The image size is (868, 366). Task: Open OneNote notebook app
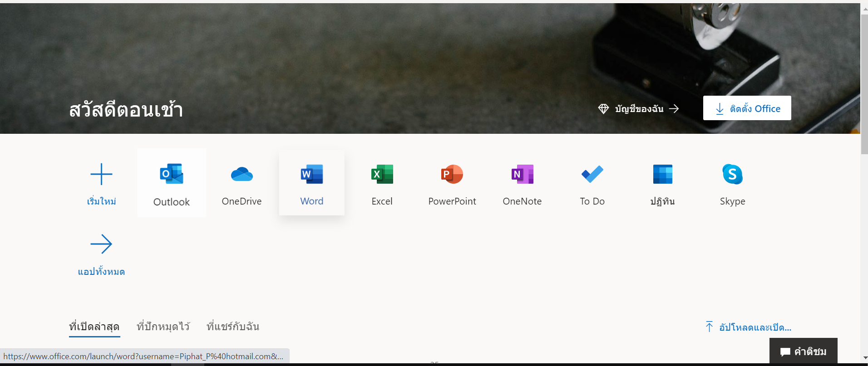tap(522, 183)
